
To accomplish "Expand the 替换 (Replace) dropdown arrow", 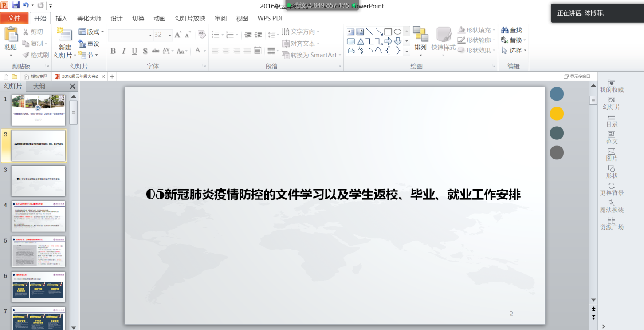I will [x=525, y=40].
